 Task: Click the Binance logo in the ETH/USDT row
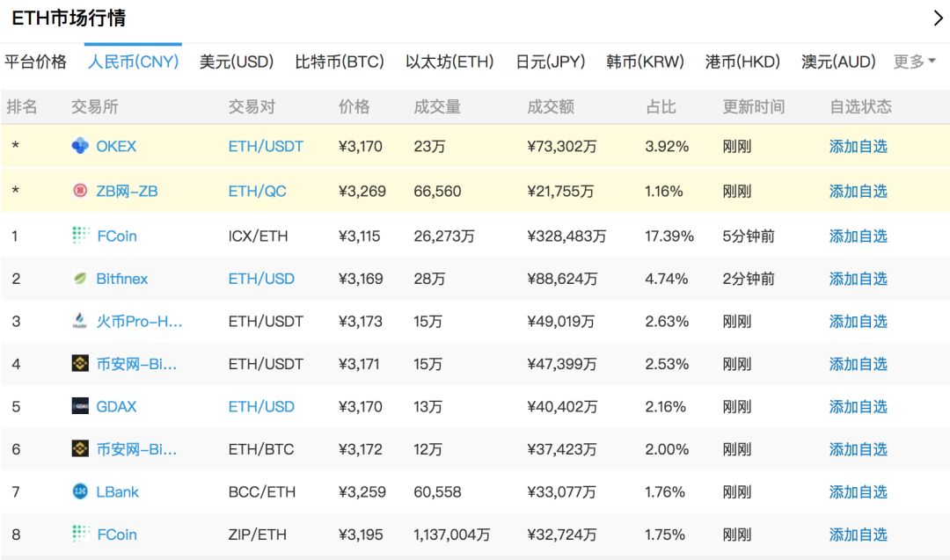pos(80,363)
